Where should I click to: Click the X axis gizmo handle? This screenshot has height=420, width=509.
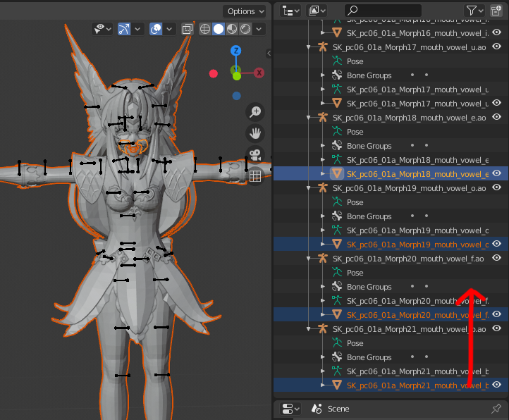(259, 73)
